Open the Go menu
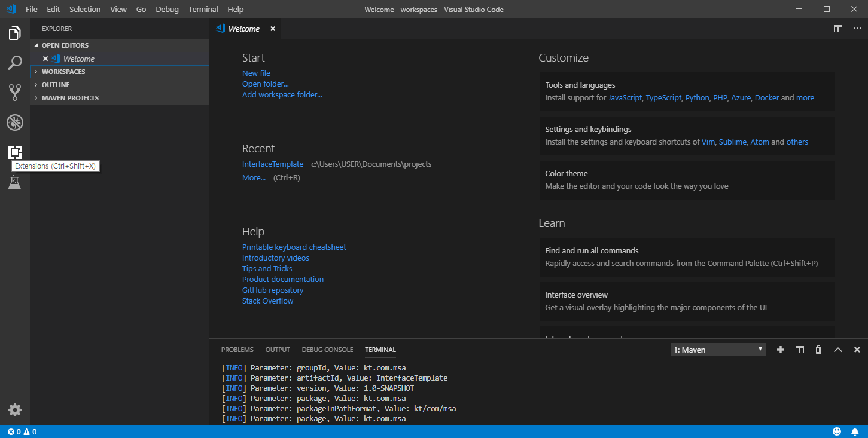868x438 pixels. click(141, 9)
